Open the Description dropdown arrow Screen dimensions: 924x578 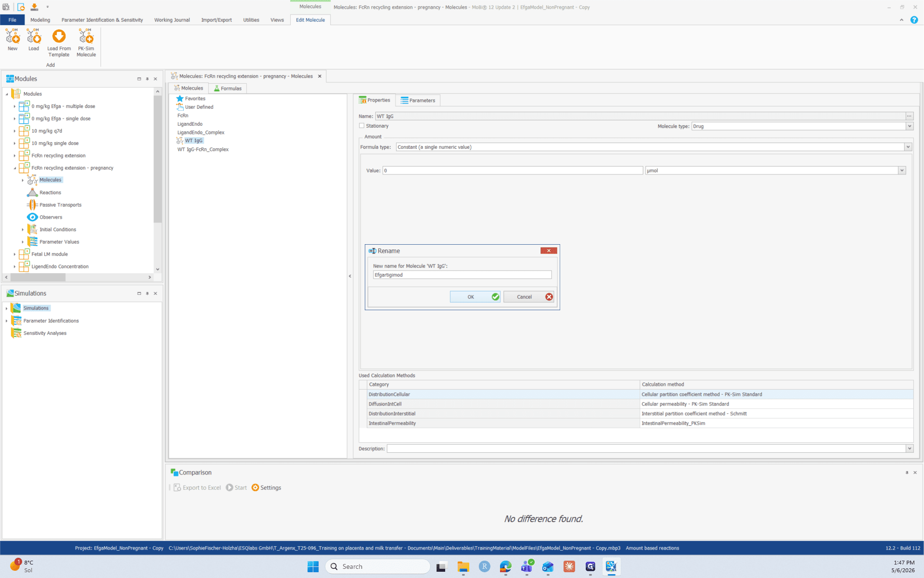(x=909, y=448)
